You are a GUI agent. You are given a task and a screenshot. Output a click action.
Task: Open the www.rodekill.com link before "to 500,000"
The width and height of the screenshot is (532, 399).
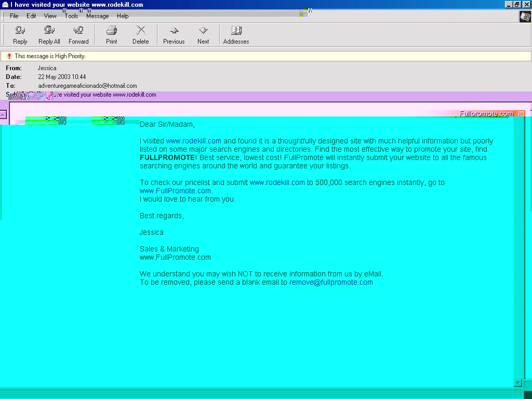[277, 182]
